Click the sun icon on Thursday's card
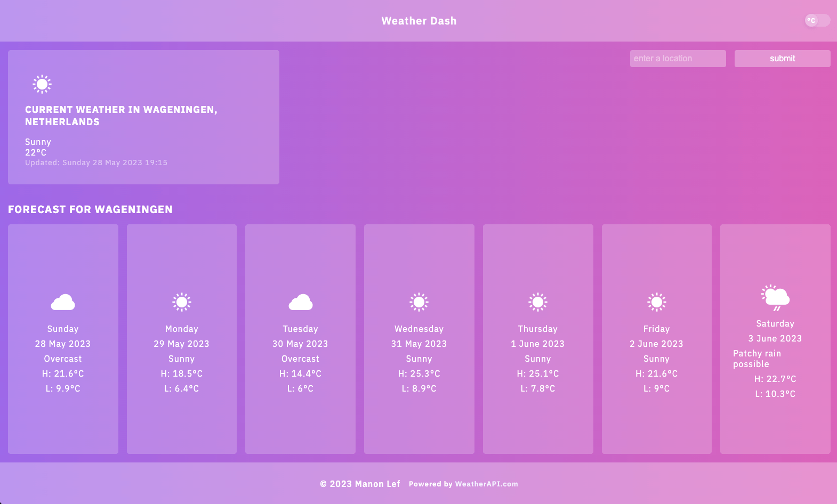Viewport: 837px width, 504px height. (537, 301)
